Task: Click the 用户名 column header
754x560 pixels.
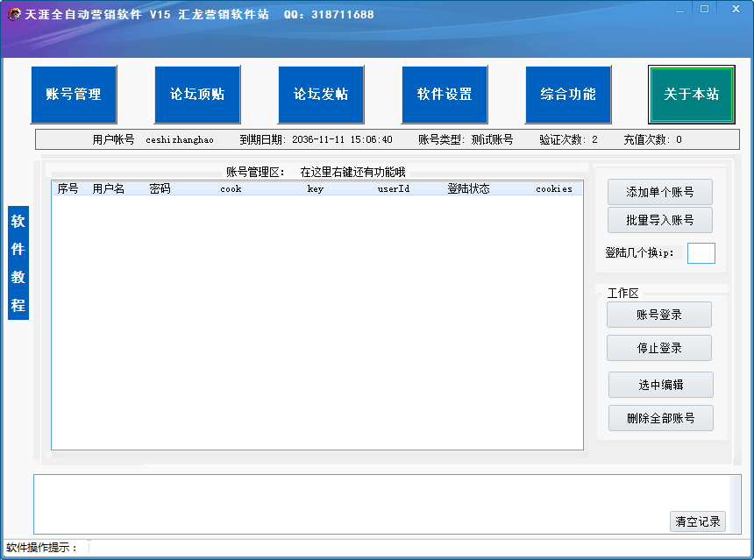Action: pyautogui.click(x=109, y=188)
